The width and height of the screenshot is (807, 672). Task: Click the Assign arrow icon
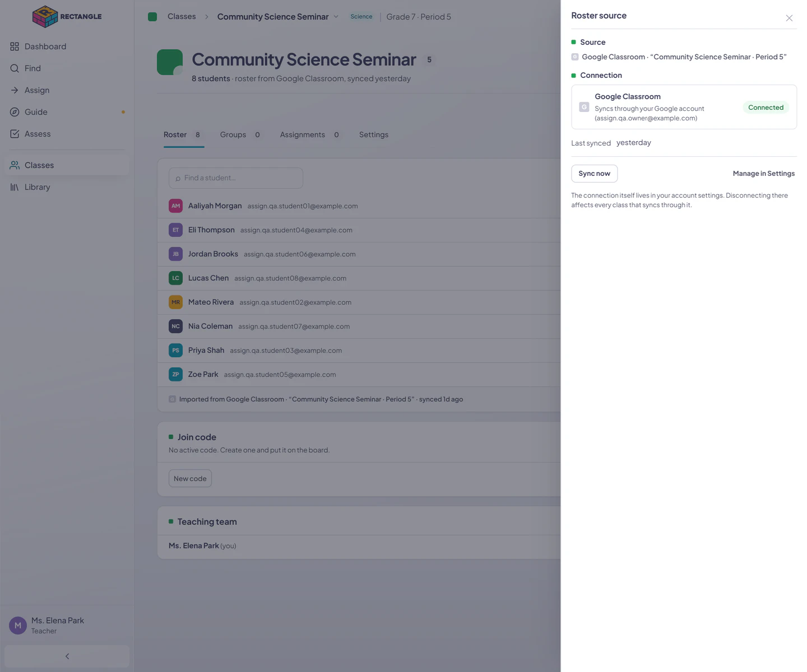click(x=15, y=90)
